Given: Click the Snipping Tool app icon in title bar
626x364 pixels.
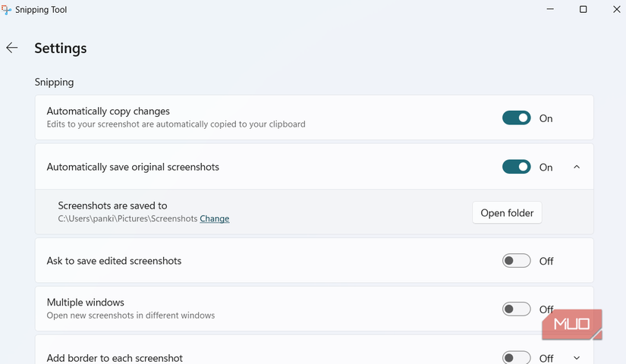Looking at the screenshot, I should [6, 10].
